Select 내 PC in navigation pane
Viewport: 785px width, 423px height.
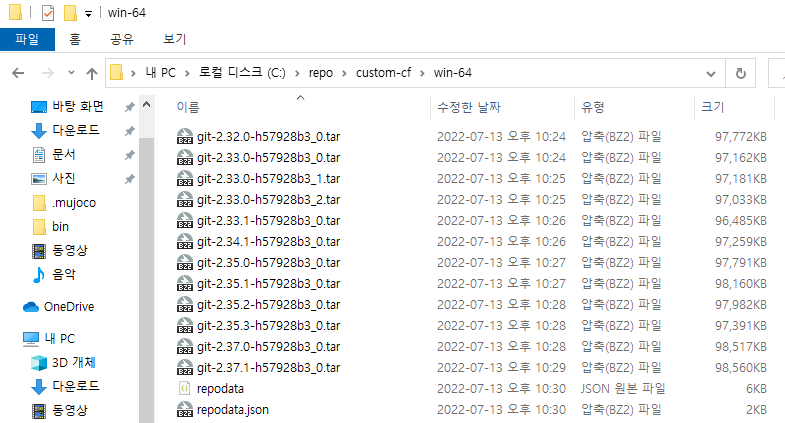tap(60, 338)
